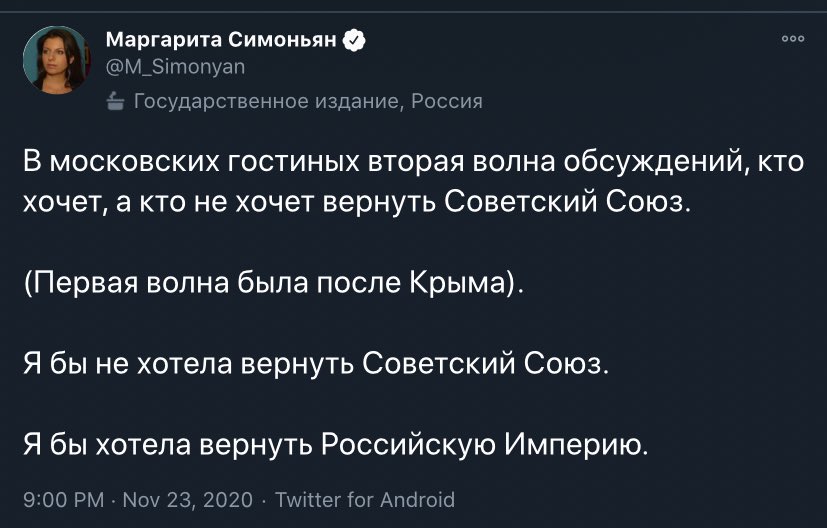Click the 9:00 PM timestamp
The image size is (827, 528).
(x=63, y=500)
